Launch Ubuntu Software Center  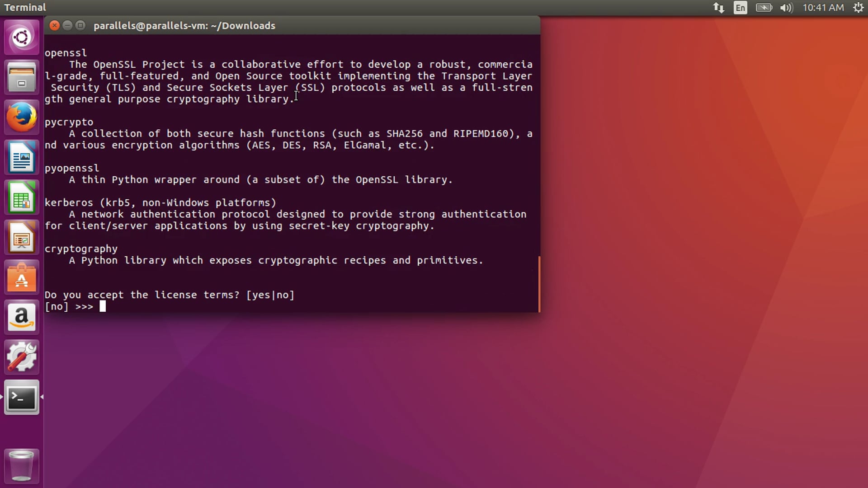coord(22,277)
